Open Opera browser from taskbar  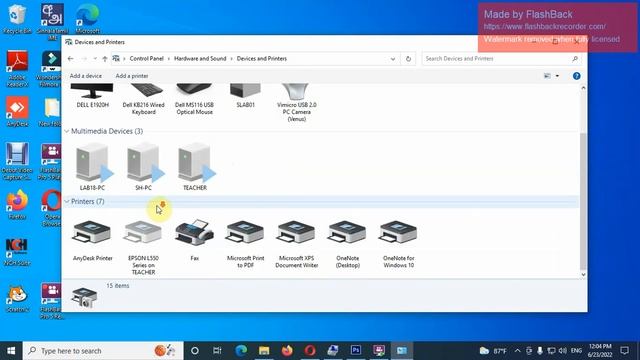[x=309, y=351]
